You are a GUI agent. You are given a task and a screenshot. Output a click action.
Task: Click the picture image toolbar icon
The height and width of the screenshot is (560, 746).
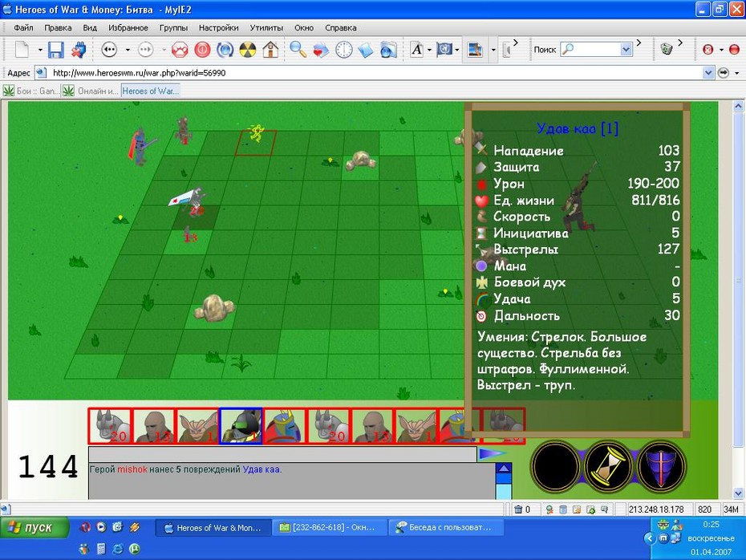[x=476, y=50]
